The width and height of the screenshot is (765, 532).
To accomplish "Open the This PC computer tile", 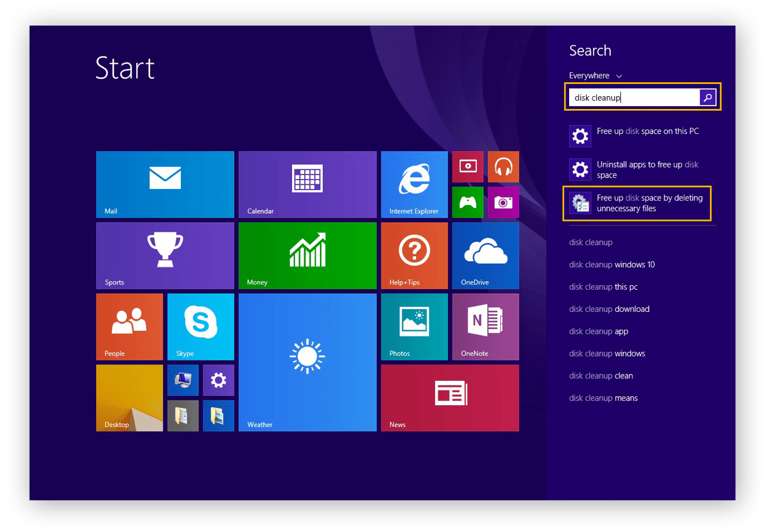I will coord(183,380).
